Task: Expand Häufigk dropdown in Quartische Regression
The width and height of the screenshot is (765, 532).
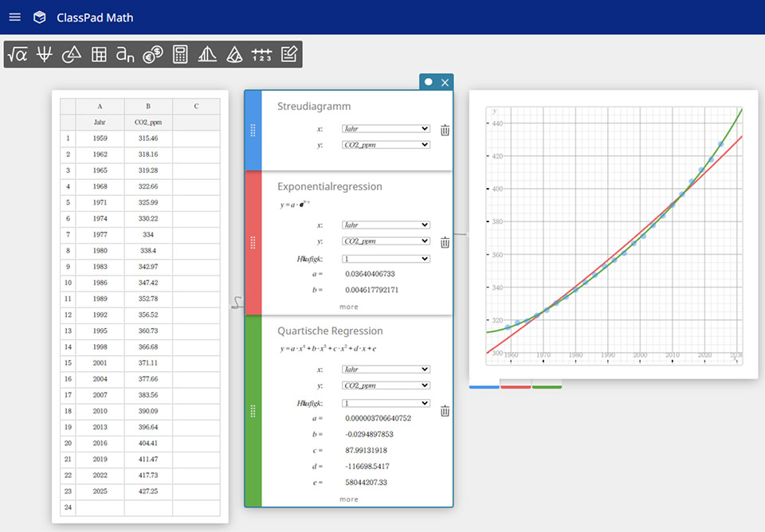Action: click(x=386, y=403)
